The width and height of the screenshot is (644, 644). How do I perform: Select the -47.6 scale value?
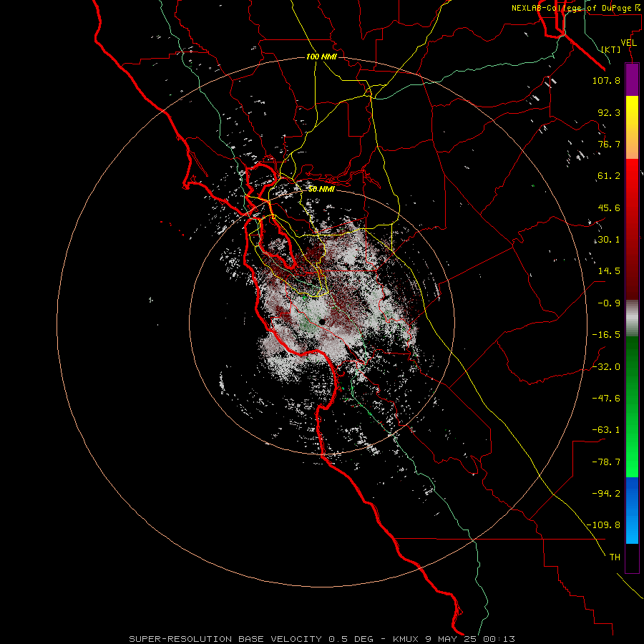coord(606,399)
